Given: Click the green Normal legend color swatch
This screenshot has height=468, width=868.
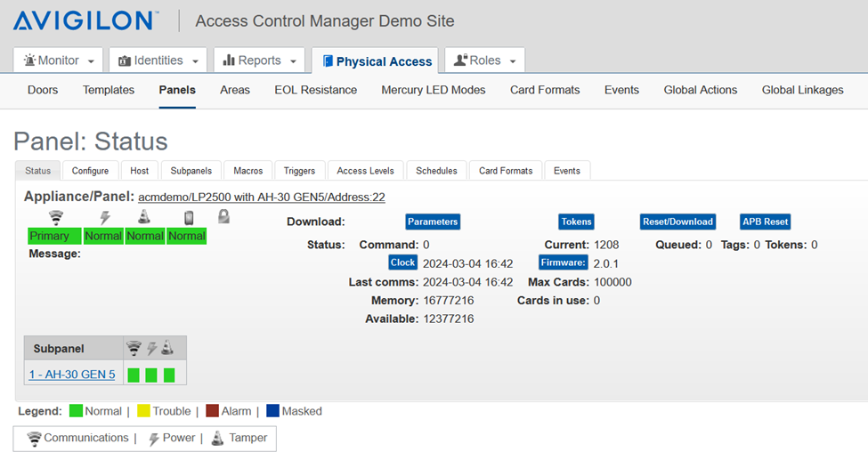Looking at the screenshot, I should pos(76,411).
